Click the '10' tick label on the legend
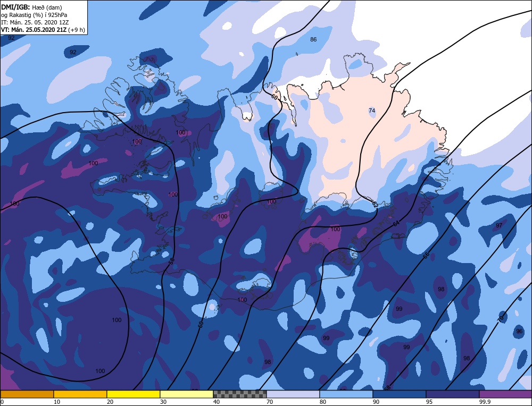 click(x=57, y=402)
